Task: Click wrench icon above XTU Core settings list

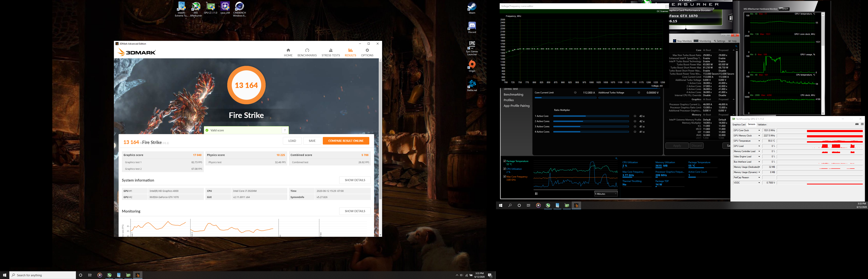Action: pos(736,46)
